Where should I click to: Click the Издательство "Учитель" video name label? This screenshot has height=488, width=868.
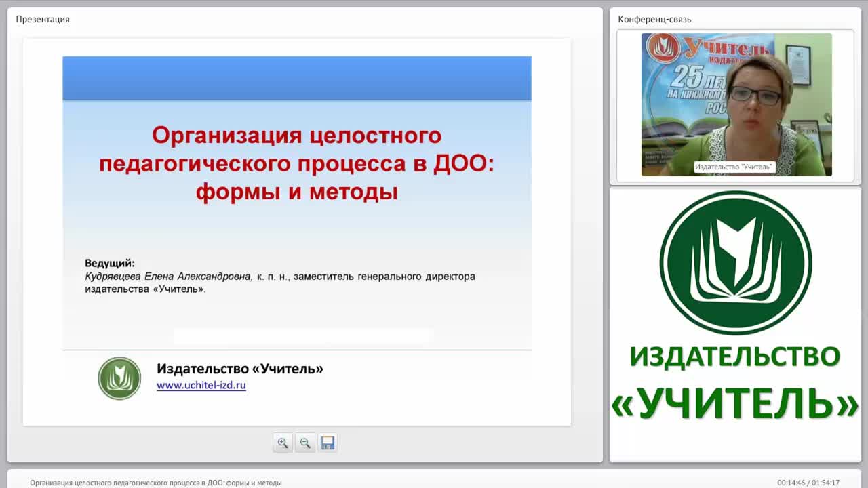[x=734, y=167]
